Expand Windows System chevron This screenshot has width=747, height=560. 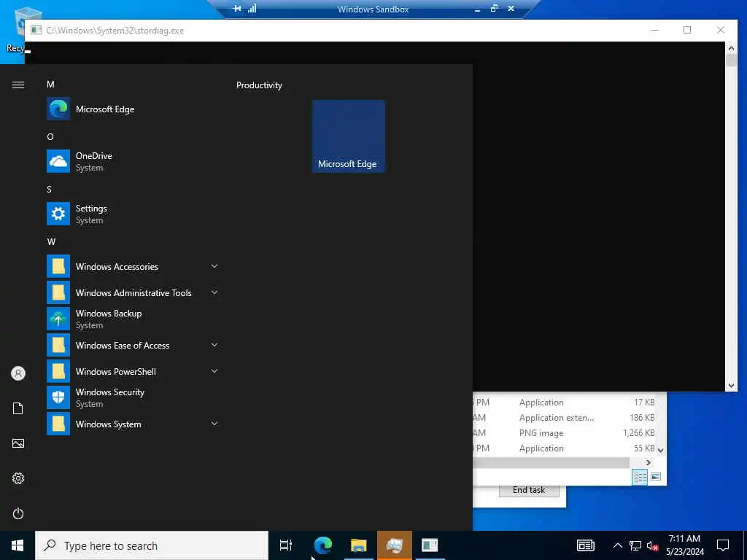214,424
